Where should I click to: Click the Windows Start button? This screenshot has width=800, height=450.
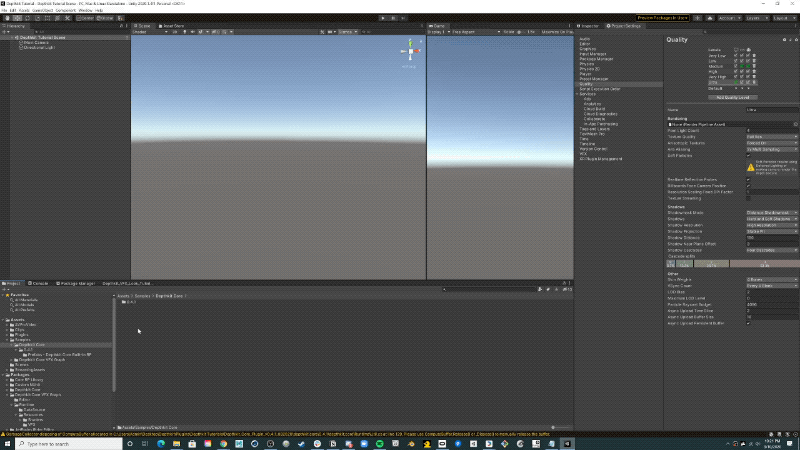click(x=5, y=444)
